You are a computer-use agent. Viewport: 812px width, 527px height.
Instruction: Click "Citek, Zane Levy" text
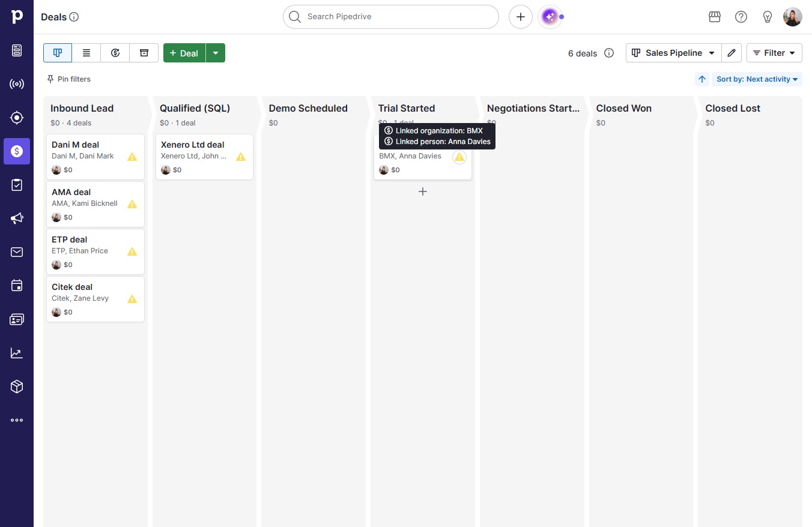pos(80,298)
